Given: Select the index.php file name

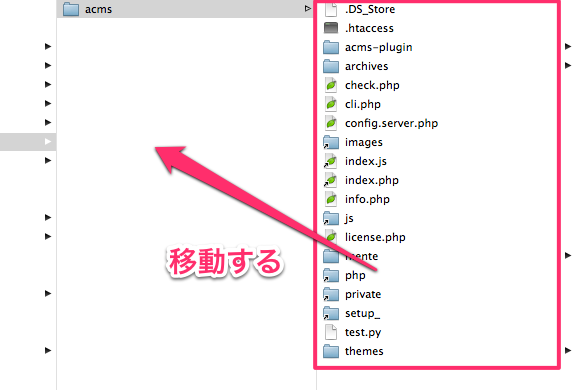Looking at the screenshot, I should tap(372, 180).
